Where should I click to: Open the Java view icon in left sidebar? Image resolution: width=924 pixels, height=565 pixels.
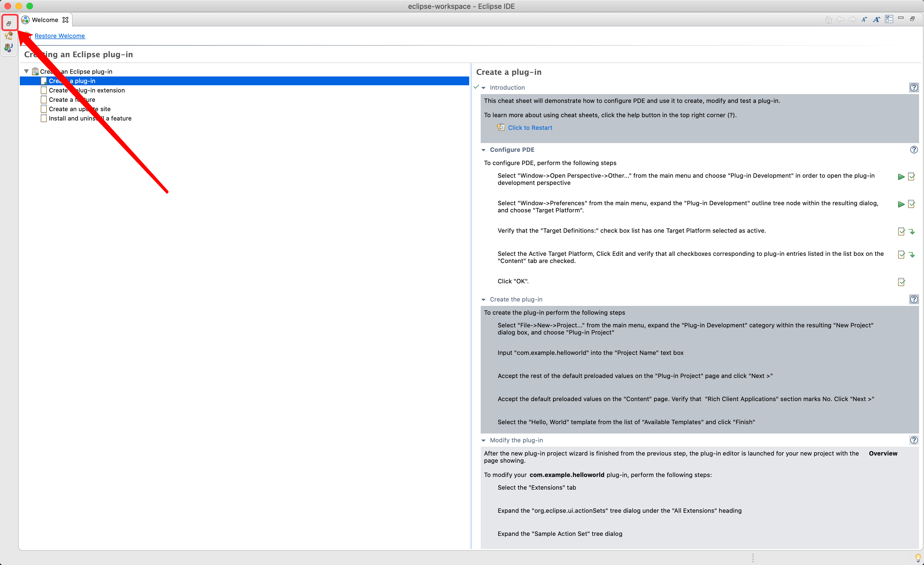(9, 48)
